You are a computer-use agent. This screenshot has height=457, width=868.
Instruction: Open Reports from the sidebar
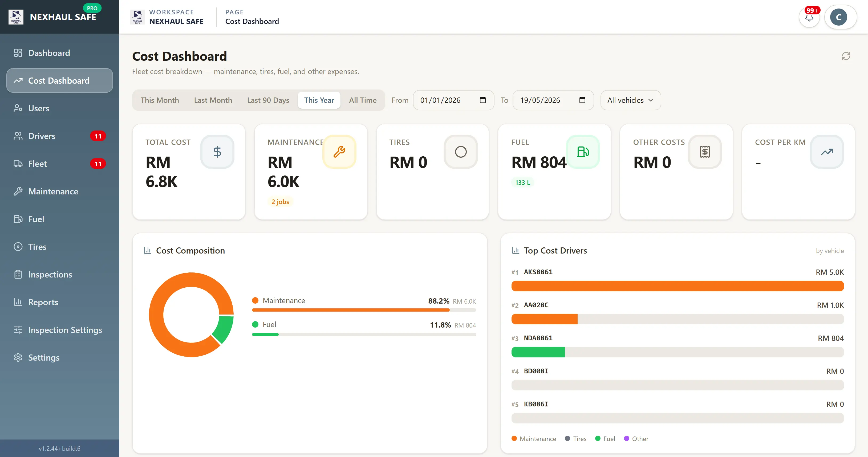coord(60,302)
